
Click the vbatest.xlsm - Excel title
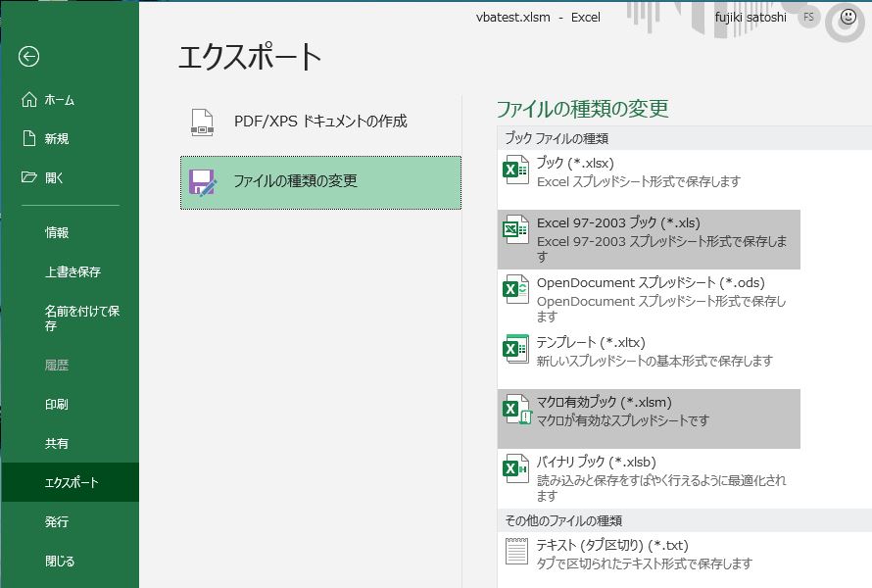pos(538,18)
